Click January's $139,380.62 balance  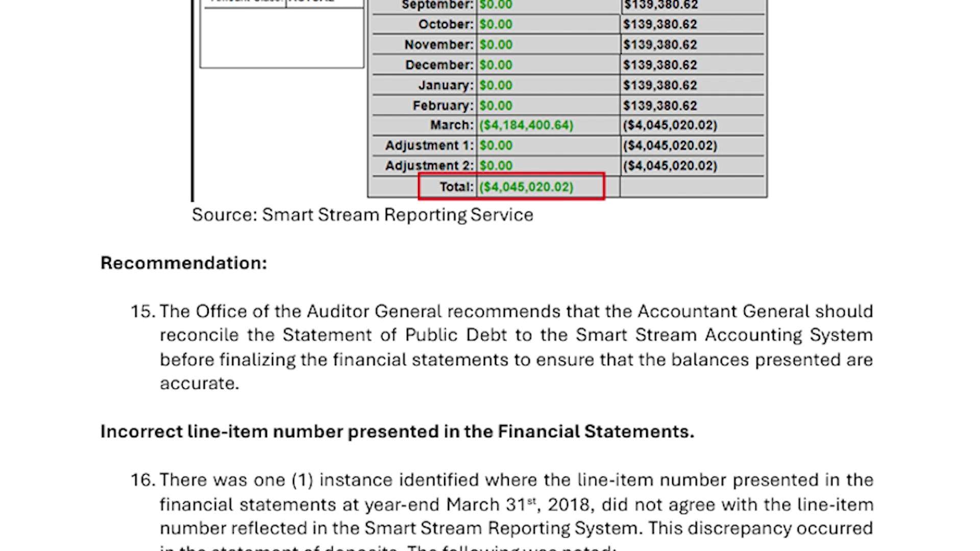660,85
